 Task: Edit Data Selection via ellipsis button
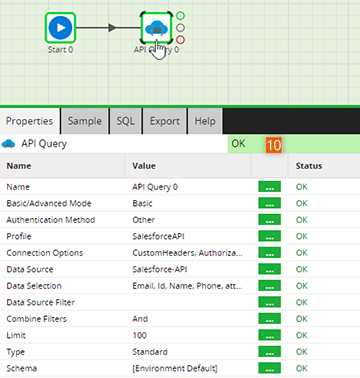click(x=269, y=286)
